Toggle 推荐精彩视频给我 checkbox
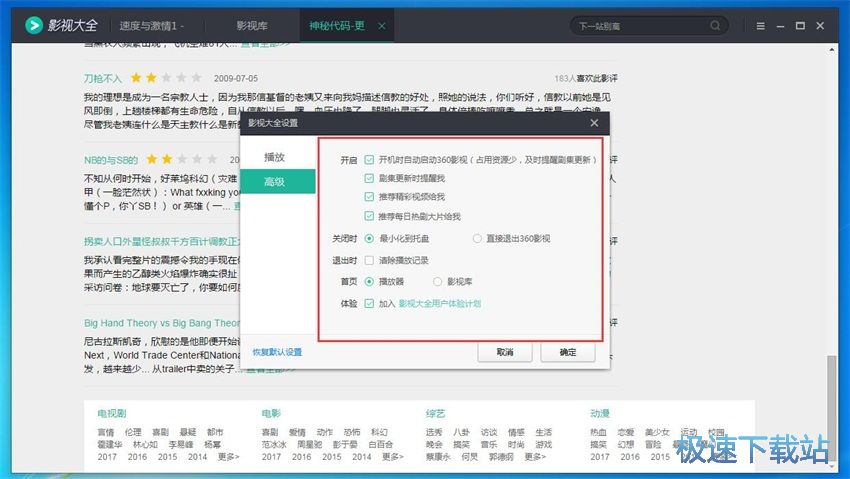Viewport: 850px width, 479px height. click(369, 197)
